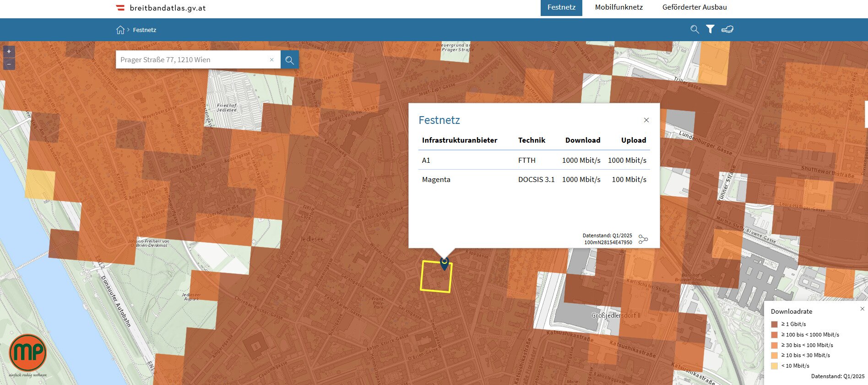Click the Infrastrukturanbieter column header
The width and height of the screenshot is (868, 385).
pos(460,140)
